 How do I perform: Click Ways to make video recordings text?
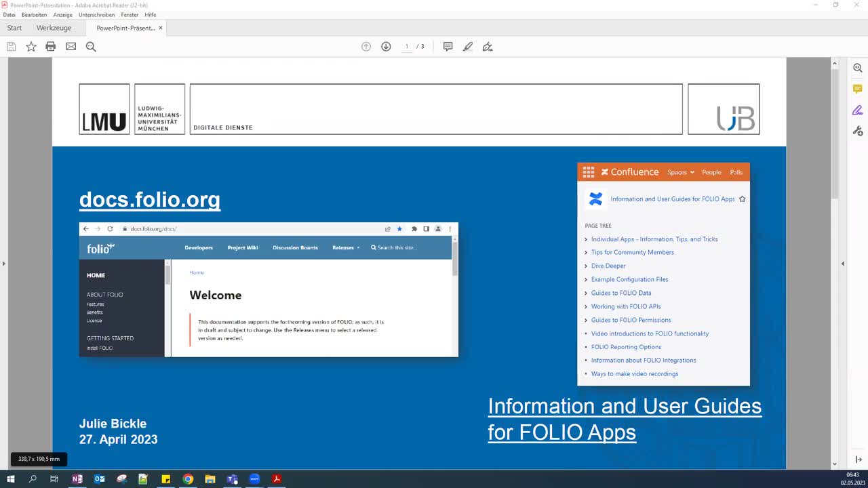[635, 374]
